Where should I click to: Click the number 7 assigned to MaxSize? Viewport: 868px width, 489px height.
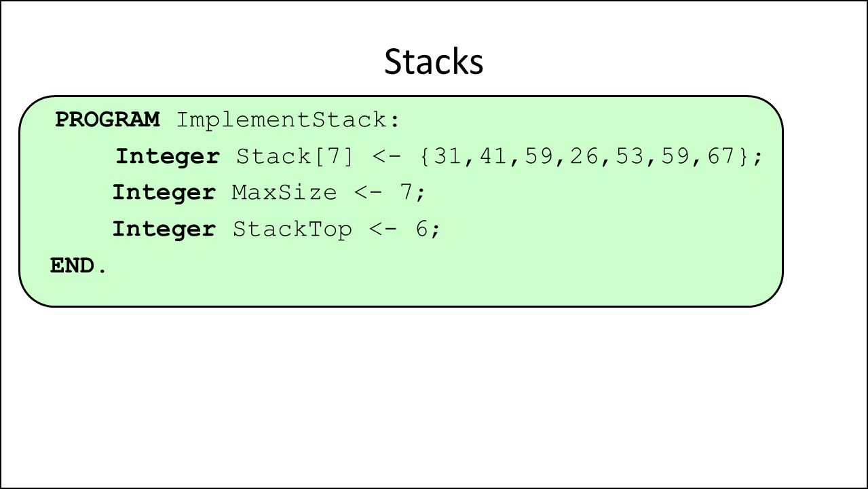(x=407, y=193)
